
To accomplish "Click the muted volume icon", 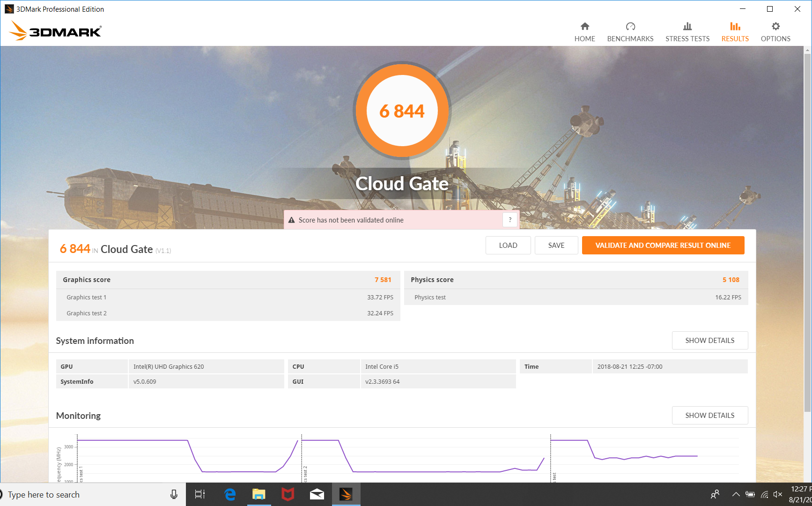I will (x=778, y=494).
